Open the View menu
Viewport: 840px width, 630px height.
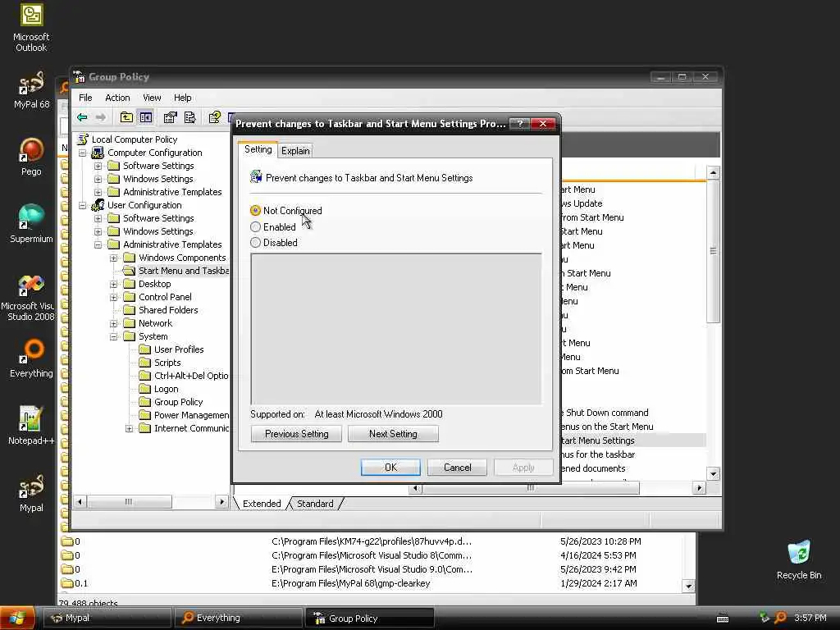tap(152, 98)
